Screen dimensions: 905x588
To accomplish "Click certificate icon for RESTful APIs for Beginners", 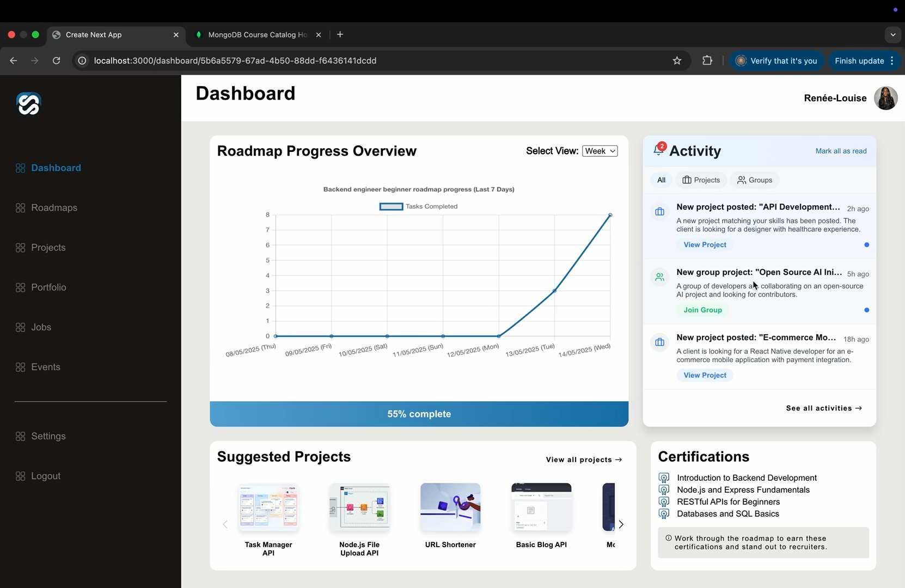I will pos(664,501).
